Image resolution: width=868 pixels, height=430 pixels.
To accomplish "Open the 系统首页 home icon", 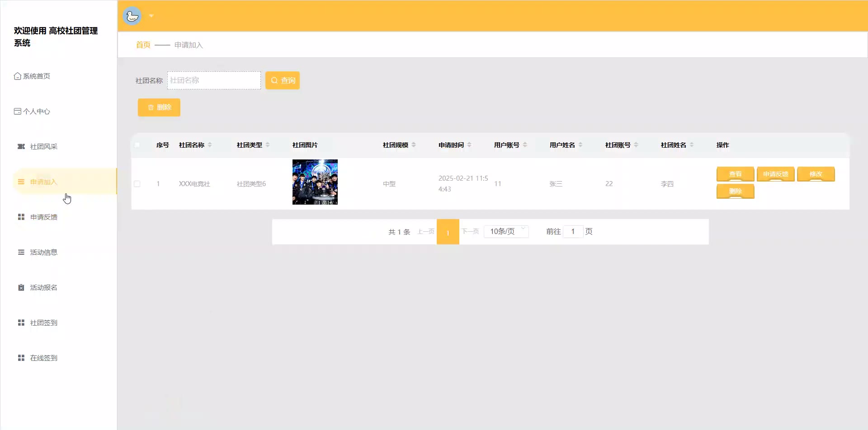I will [x=17, y=76].
